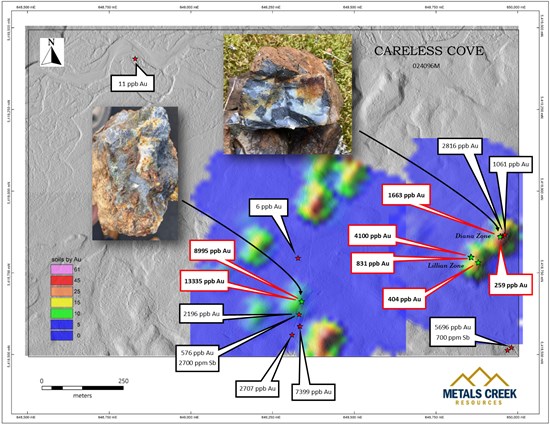Viewport: 550px width, 425px height.
Task: Open the upper rock sample photo
Action: coord(288,94)
